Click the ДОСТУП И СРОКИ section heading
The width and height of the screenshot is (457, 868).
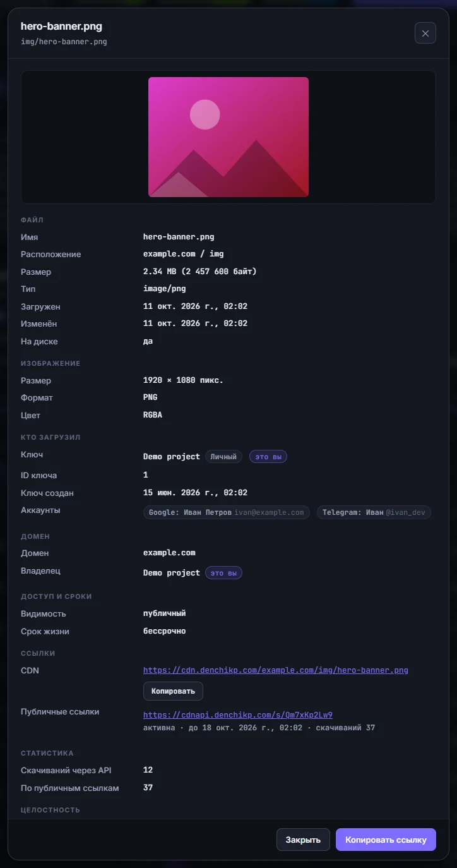coord(56,596)
